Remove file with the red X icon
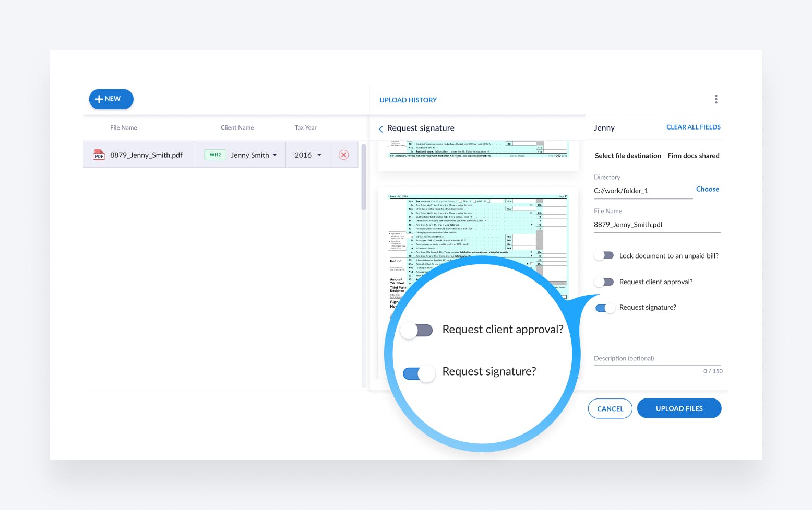Image resolution: width=812 pixels, height=516 pixels. click(x=343, y=155)
